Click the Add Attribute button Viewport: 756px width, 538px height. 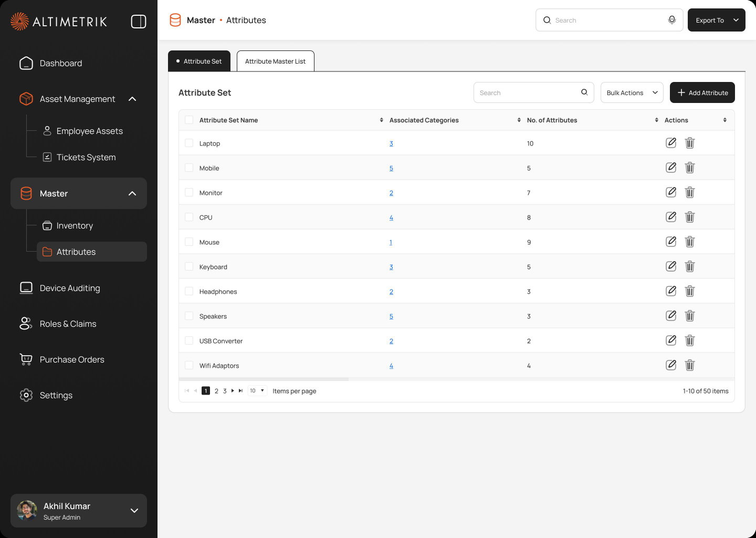pos(702,92)
